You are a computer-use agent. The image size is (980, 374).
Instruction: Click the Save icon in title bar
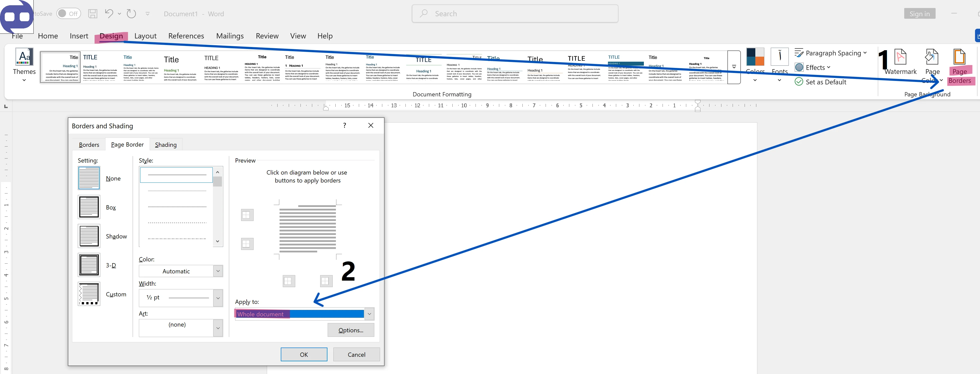tap(93, 14)
